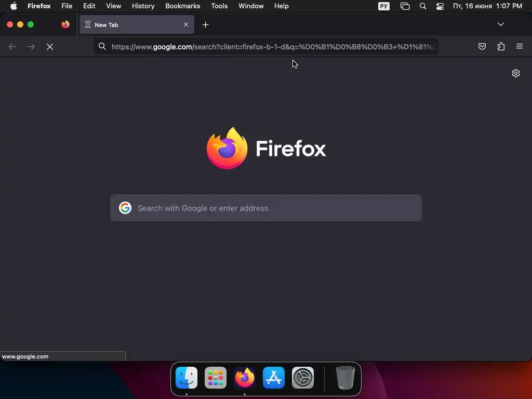This screenshot has height=399, width=532.
Task: Select the New Tab tab
Action: [137, 24]
